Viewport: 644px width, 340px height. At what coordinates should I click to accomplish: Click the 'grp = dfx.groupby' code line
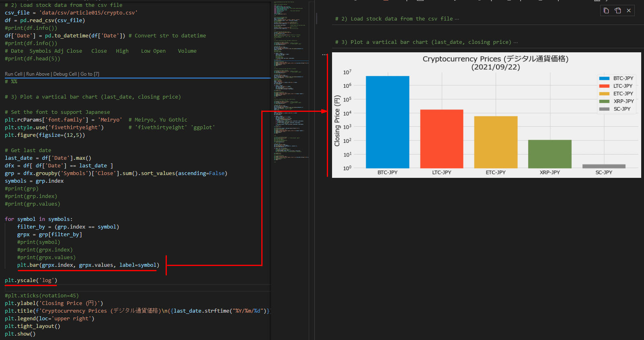[116, 173]
